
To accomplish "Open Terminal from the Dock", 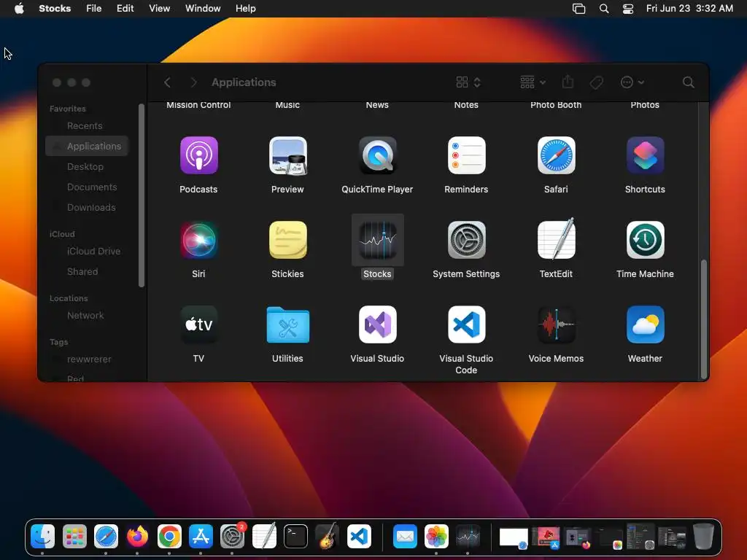I will pos(295,537).
